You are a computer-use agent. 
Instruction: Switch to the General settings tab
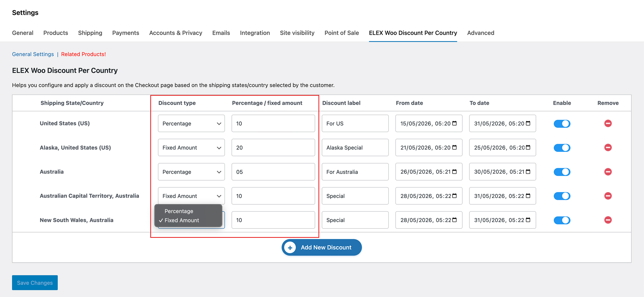(23, 33)
